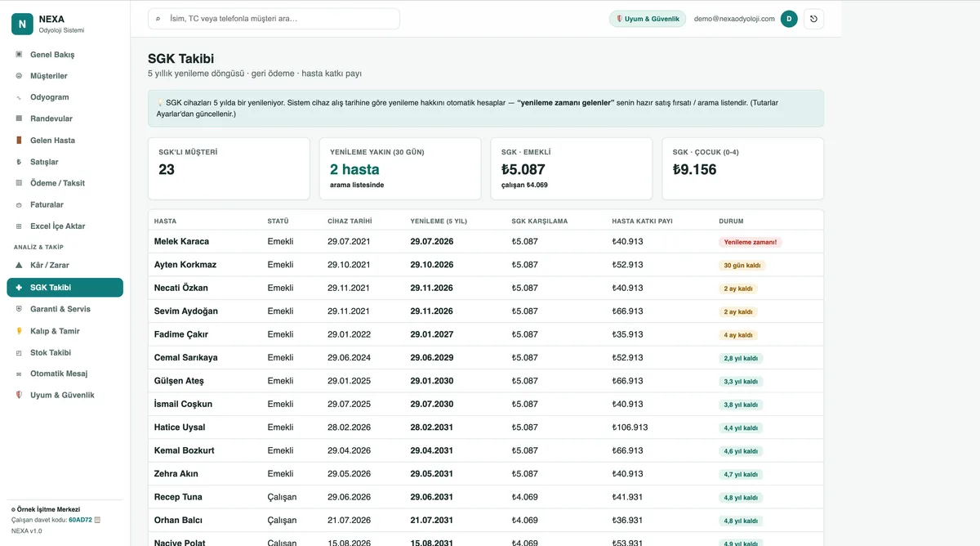
Task: Click the Kâr / Zarar triangle icon
Action: (x=19, y=266)
